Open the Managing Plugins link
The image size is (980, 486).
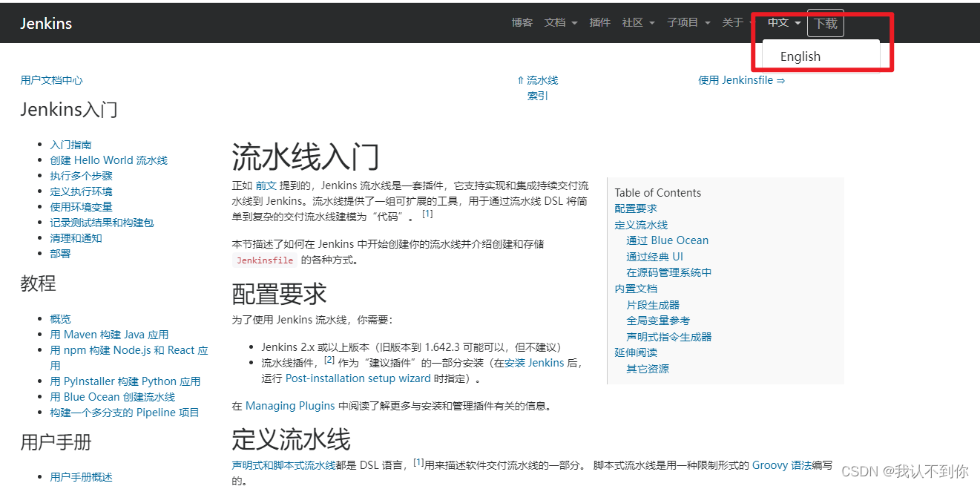click(x=290, y=405)
